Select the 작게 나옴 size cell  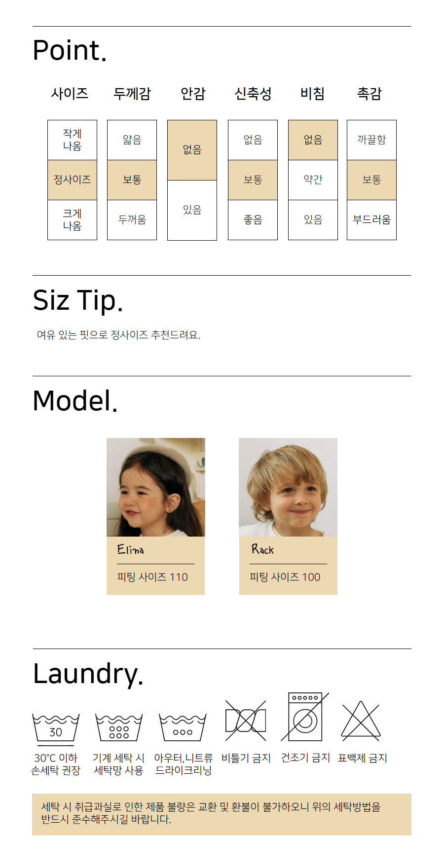(x=72, y=140)
